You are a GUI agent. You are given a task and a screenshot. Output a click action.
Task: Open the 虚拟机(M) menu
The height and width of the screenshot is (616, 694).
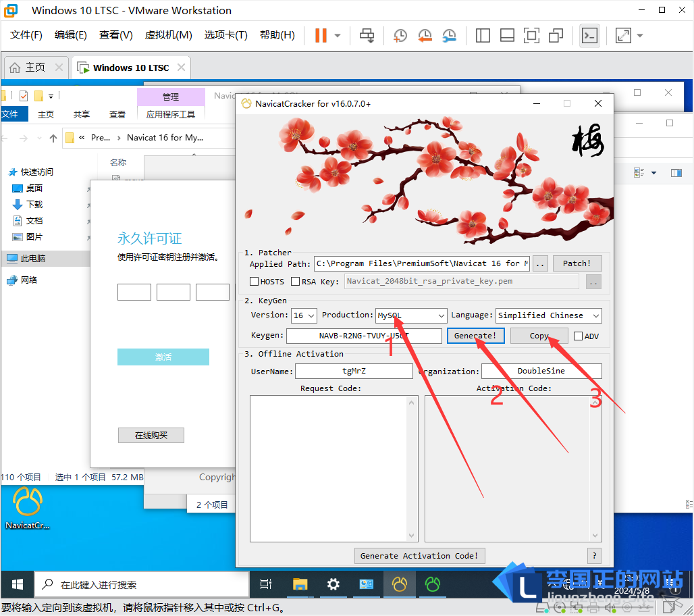click(x=169, y=35)
